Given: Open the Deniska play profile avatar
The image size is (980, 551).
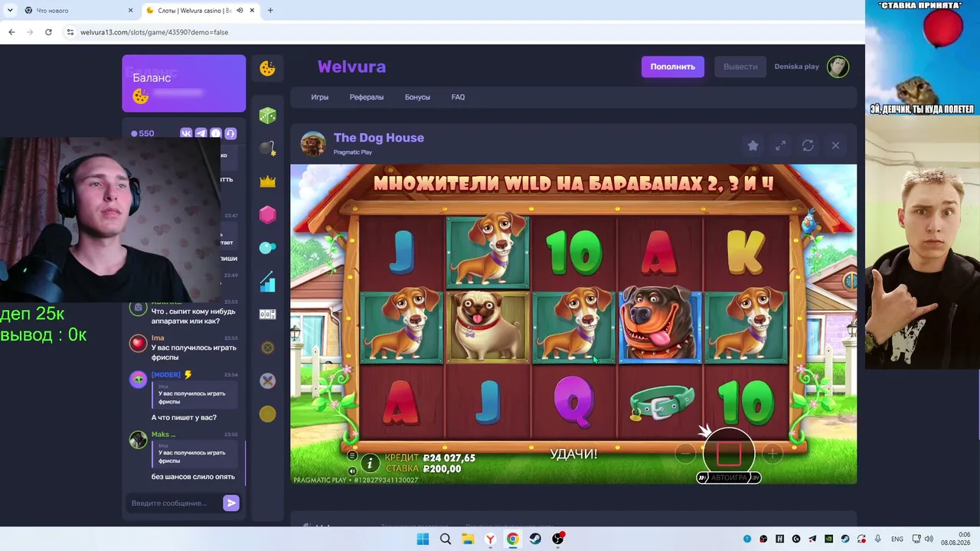Looking at the screenshot, I should pyautogui.click(x=838, y=67).
